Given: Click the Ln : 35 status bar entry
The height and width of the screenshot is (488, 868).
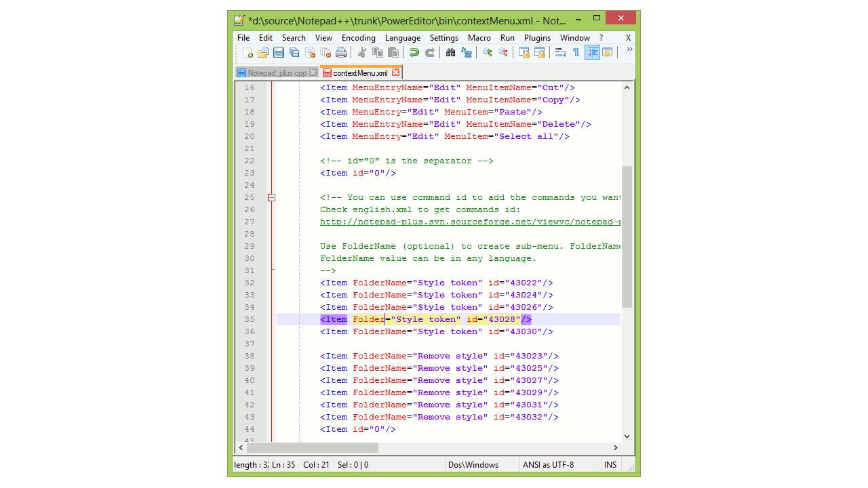Looking at the screenshot, I should coord(283,465).
